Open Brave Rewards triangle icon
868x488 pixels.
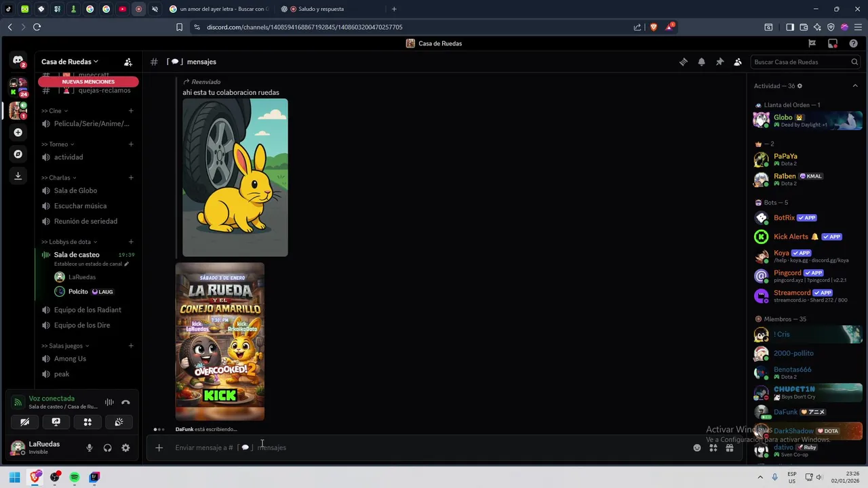(x=670, y=27)
